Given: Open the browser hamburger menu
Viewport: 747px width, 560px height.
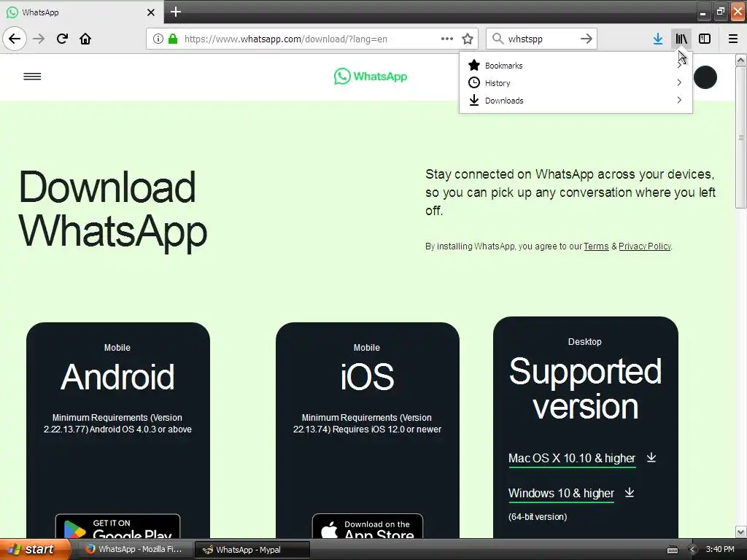Looking at the screenshot, I should coord(733,39).
